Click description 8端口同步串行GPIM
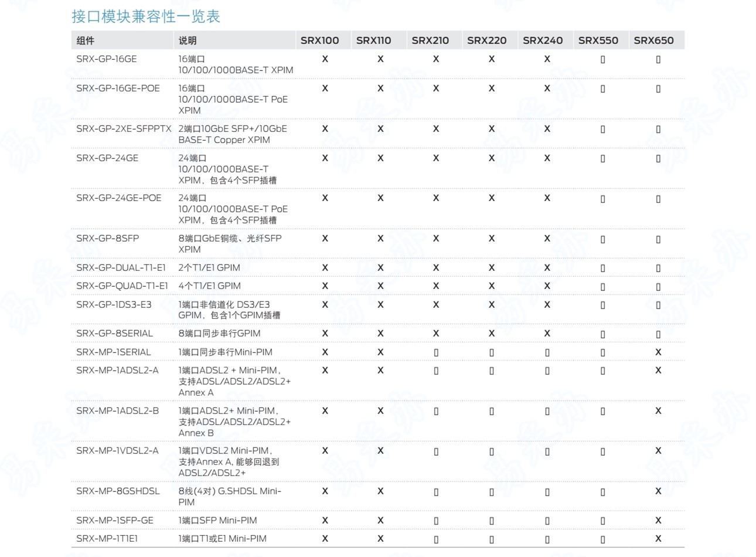Image resolution: width=756 pixels, height=557 pixels. click(x=220, y=334)
